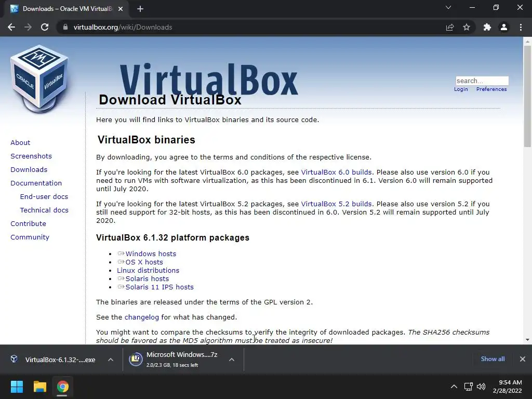Bookmark this page with the star
The height and width of the screenshot is (399, 532).
(x=467, y=27)
